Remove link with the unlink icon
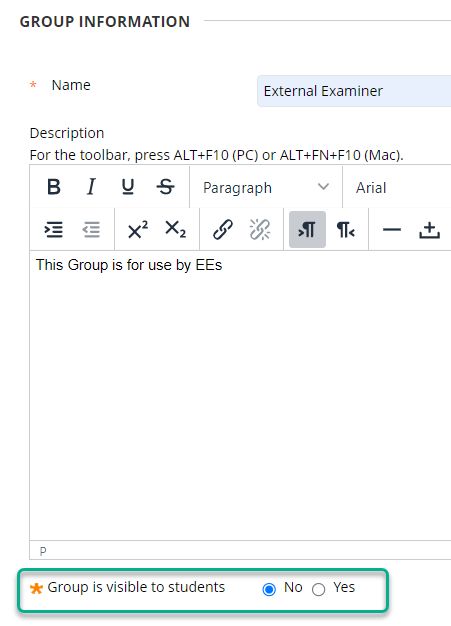 point(260,230)
